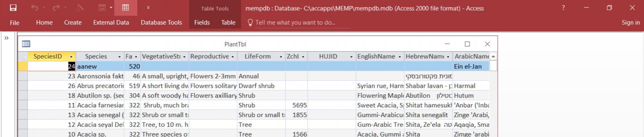
Task: Click the 'Acacia seyal Del' species cell
Action: coord(100,125)
